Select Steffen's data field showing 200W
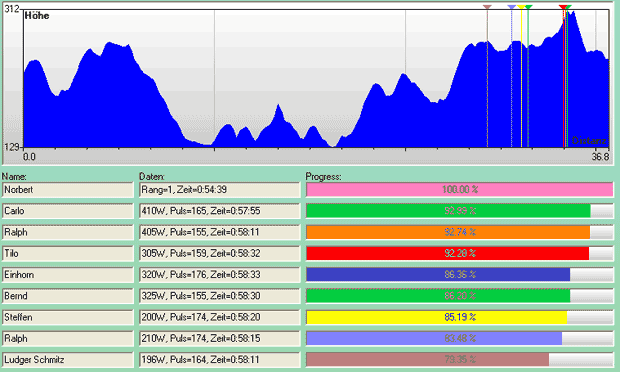The height and width of the screenshot is (372, 620). (x=220, y=317)
